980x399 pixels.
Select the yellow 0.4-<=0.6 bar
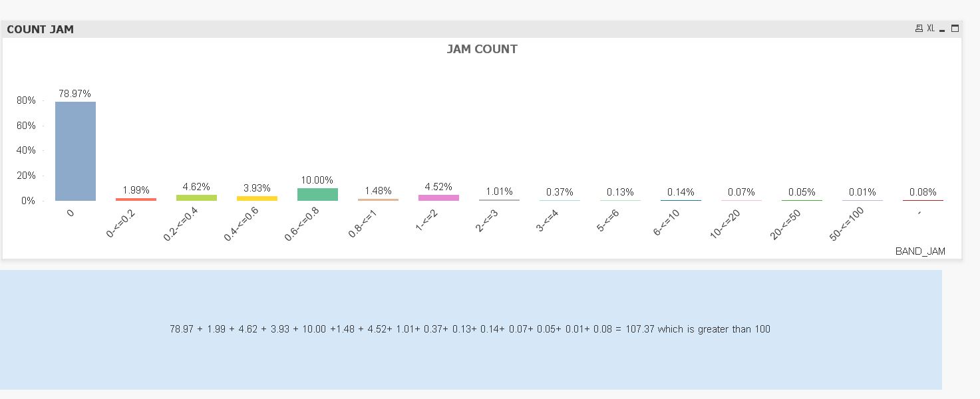coord(257,198)
